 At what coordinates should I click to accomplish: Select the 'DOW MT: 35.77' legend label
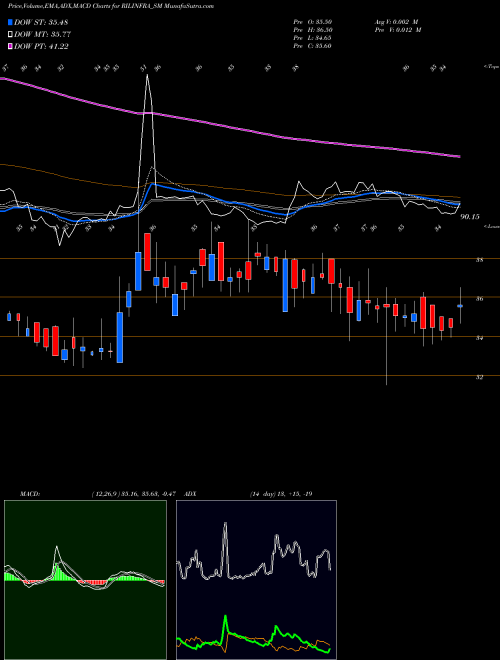(42, 35)
